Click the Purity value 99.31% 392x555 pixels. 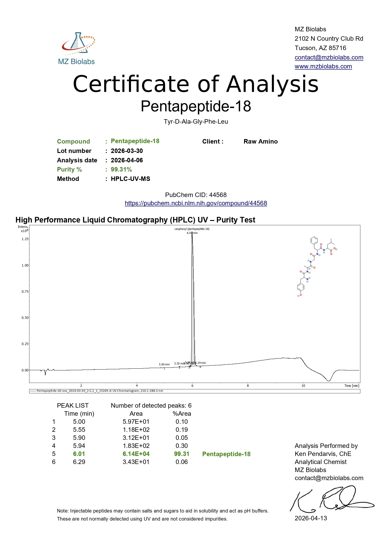click(121, 169)
